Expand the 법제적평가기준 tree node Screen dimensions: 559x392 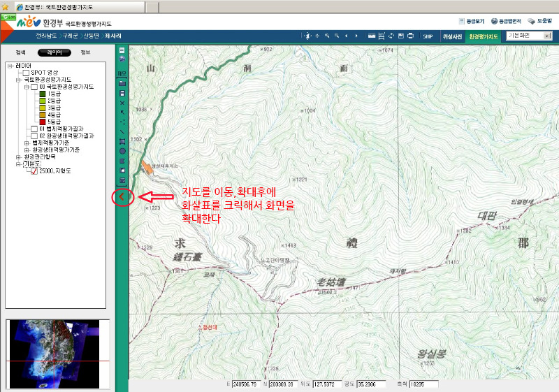tap(27, 143)
